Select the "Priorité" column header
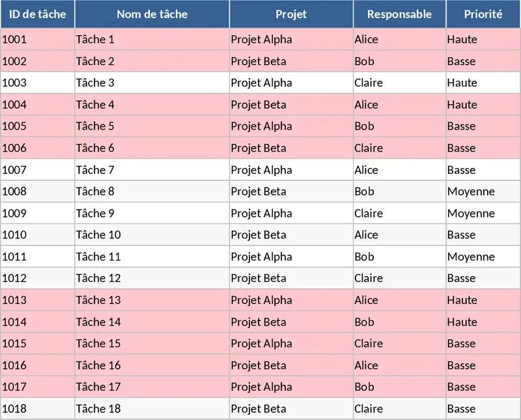521x420 pixels. click(483, 14)
